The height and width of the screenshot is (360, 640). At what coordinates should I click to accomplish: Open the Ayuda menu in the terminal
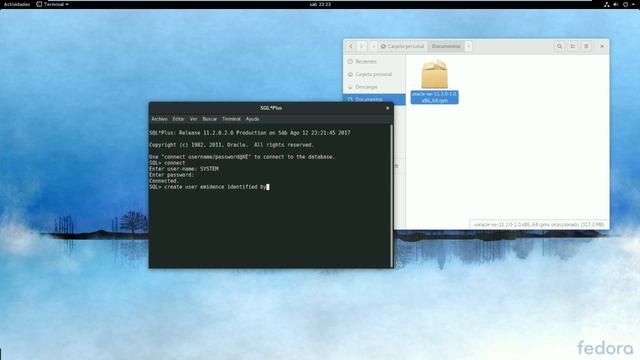click(252, 119)
